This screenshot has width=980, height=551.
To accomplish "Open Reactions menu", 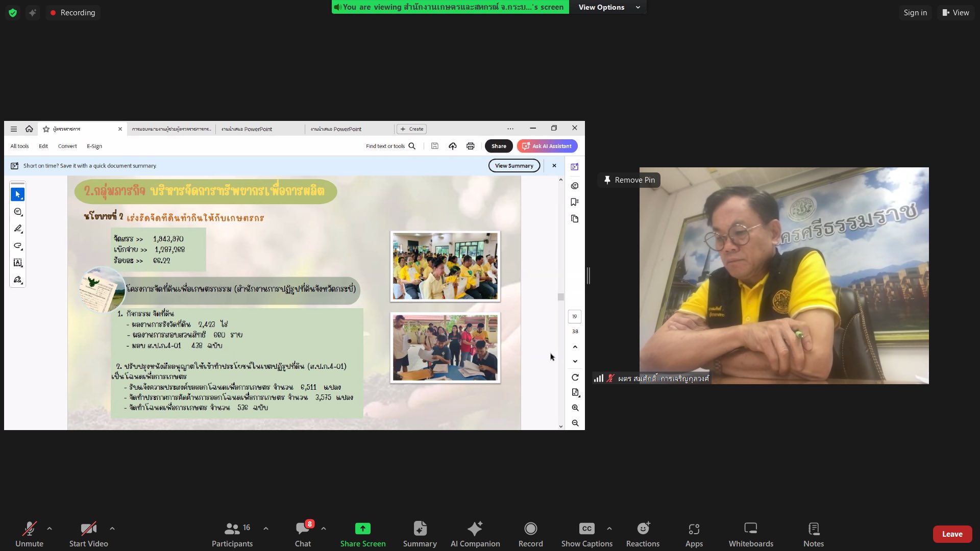I will [643, 534].
